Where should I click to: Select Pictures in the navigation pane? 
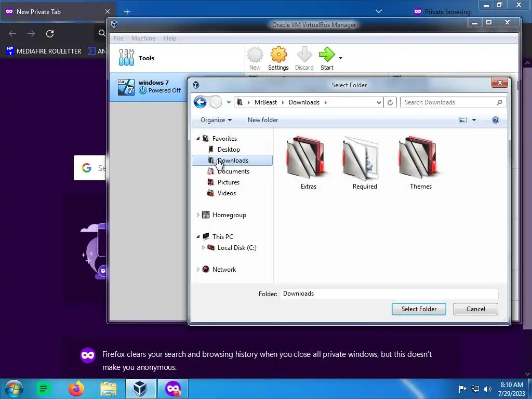229,182
